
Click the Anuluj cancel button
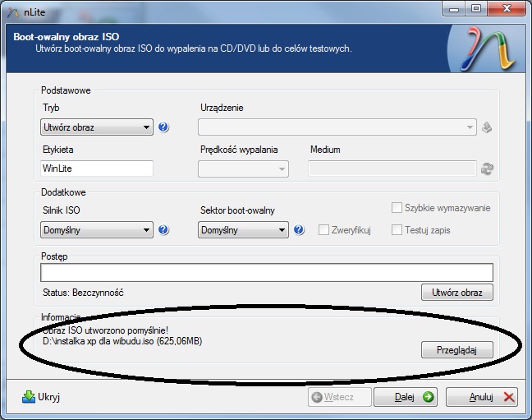click(482, 397)
